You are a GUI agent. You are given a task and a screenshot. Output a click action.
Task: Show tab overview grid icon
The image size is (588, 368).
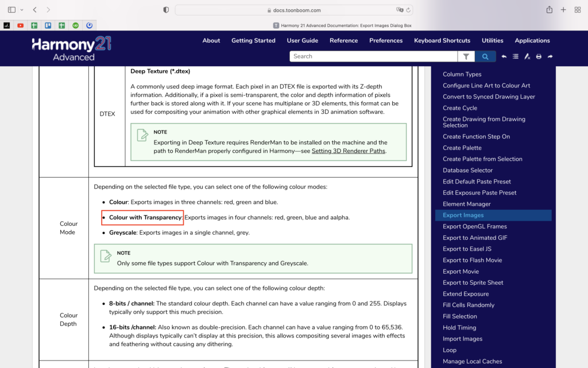(578, 10)
